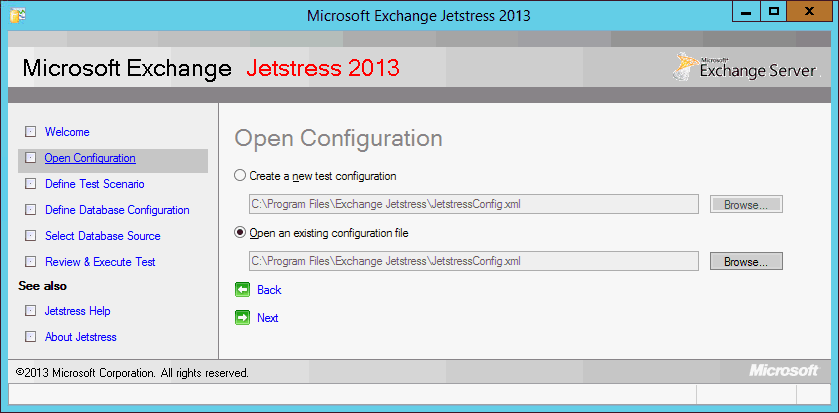Viewport: 839px width, 413px height.
Task: Click the new configuration path field
Action: click(x=474, y=204)
